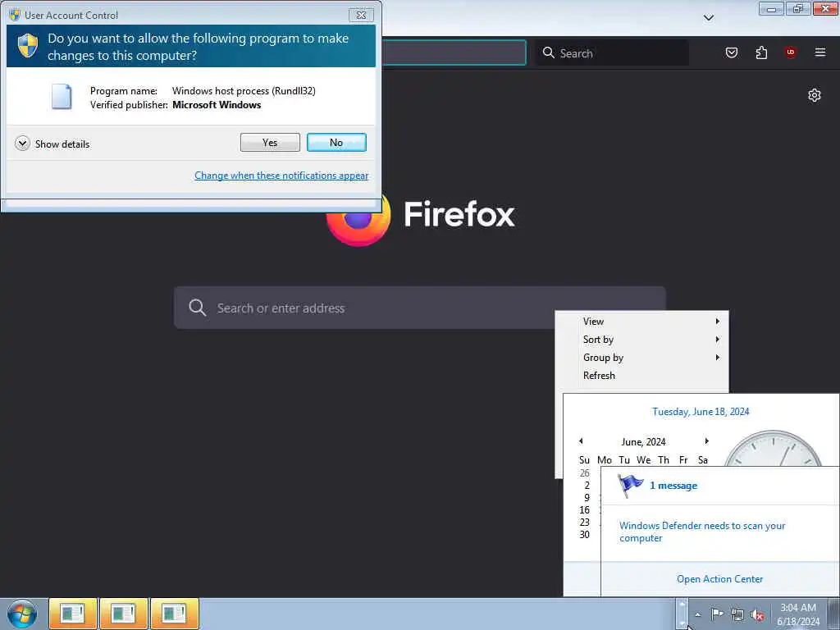Screen dimensions: 840x630
Task: Click the arrow next to Sort by
Action: tap(717, 340)
